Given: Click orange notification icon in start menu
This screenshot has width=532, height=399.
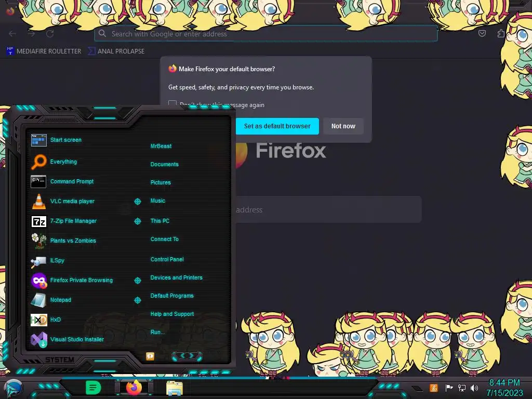Looking at the screenshot, I should tap(150, 356).
